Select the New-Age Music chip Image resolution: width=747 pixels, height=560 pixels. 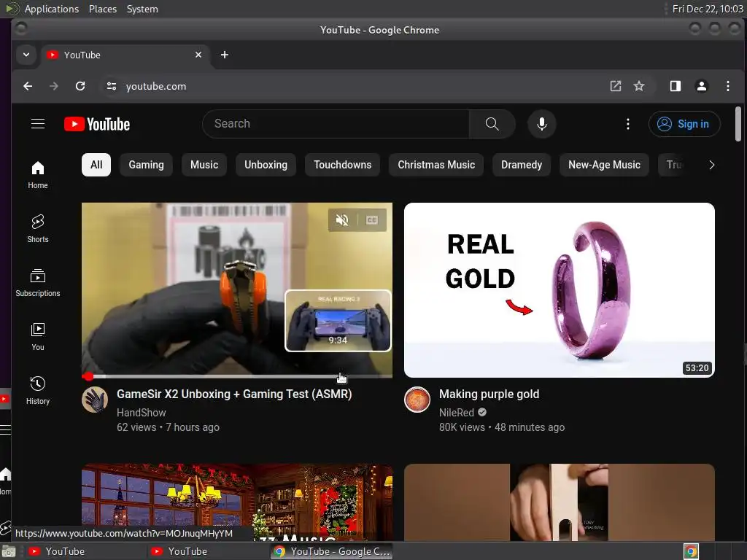(x=604, y=165)
